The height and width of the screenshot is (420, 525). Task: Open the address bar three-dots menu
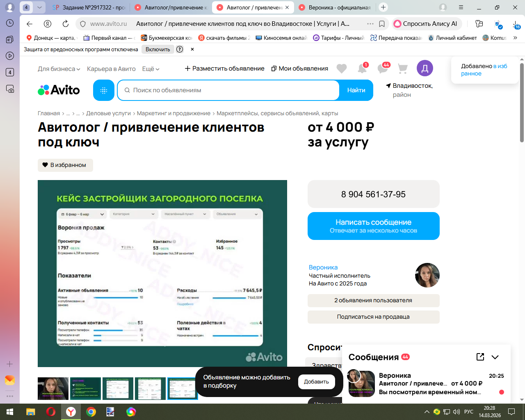point(370,24)
